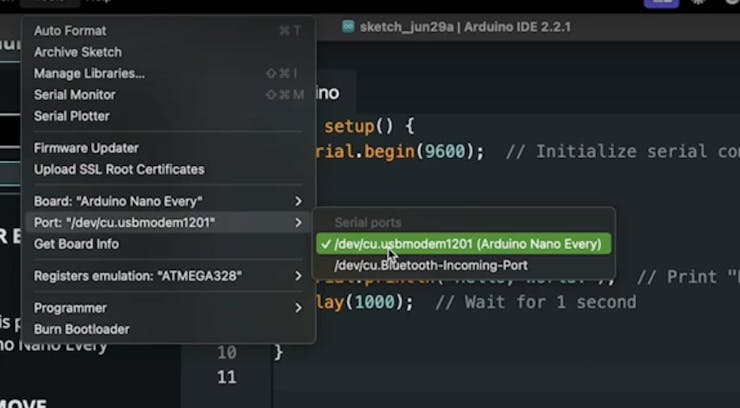Select checked port /dev/cu.usbmodem1201 (Arduino Nano Every)

(463, 244)
